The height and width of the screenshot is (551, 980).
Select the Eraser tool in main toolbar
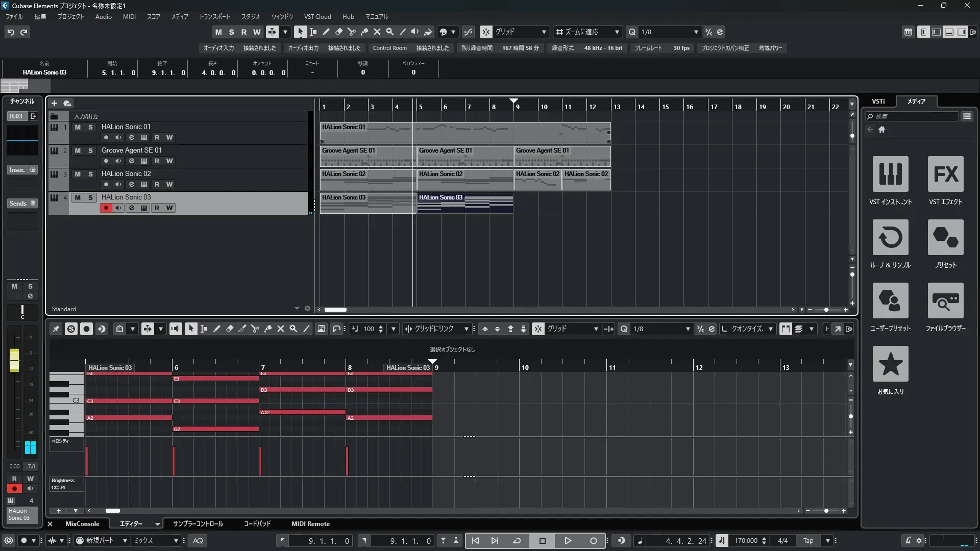point(338,32)
